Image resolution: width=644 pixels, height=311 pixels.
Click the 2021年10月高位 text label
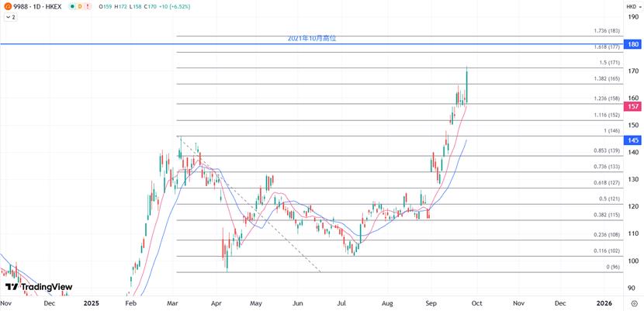pyautogui.click(x=313, y=38)
